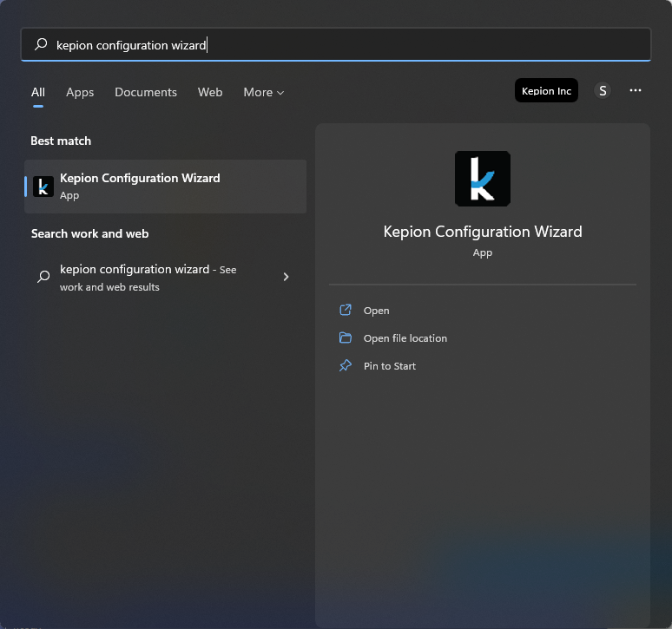Switch to the Web tab
The width and height of the screenshot is (672, 629).
(210, 92)
